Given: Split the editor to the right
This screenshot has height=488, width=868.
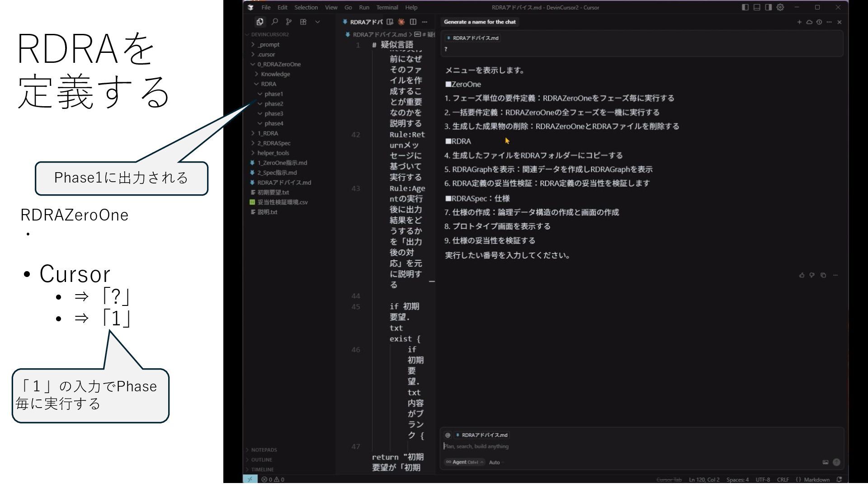Looking at the screenshot, I should pos(413,22).
